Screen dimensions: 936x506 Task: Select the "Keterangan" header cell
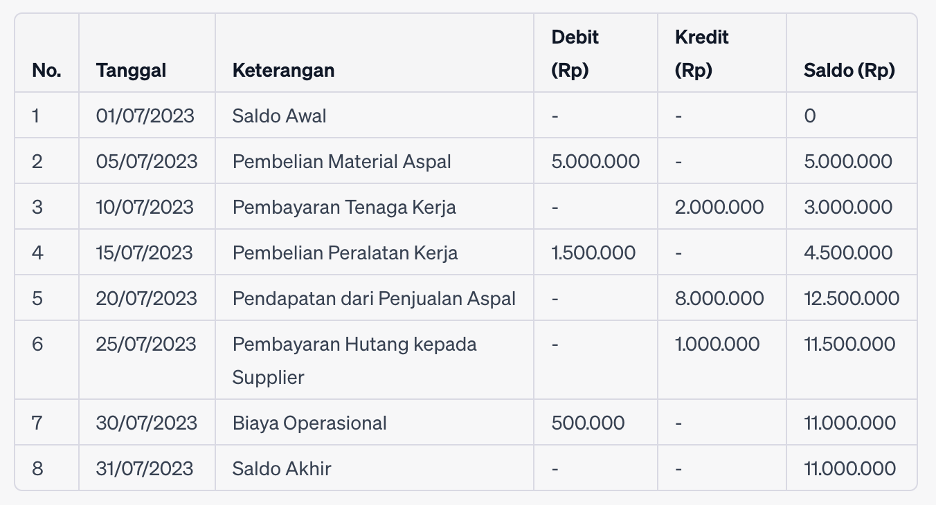pos(283,70)
